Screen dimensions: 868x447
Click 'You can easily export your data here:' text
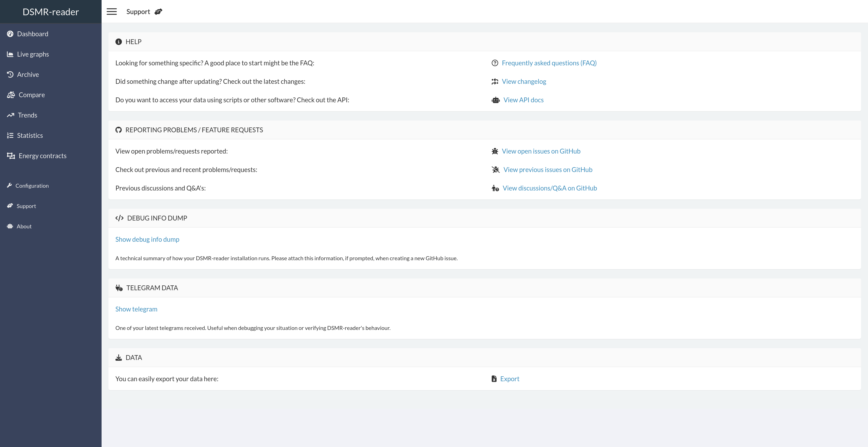(x=167, y=379)
